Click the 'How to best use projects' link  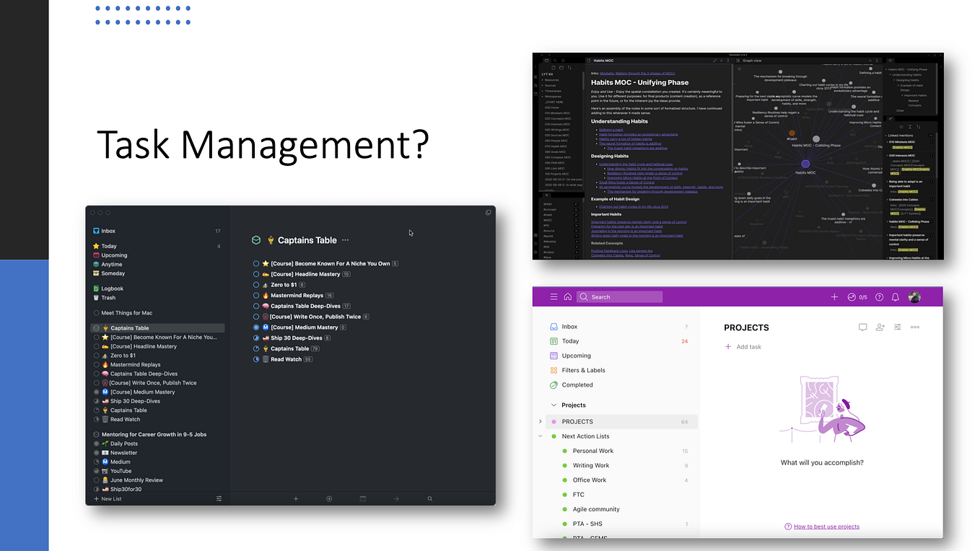pyautogui.click(x=826, y=526)
